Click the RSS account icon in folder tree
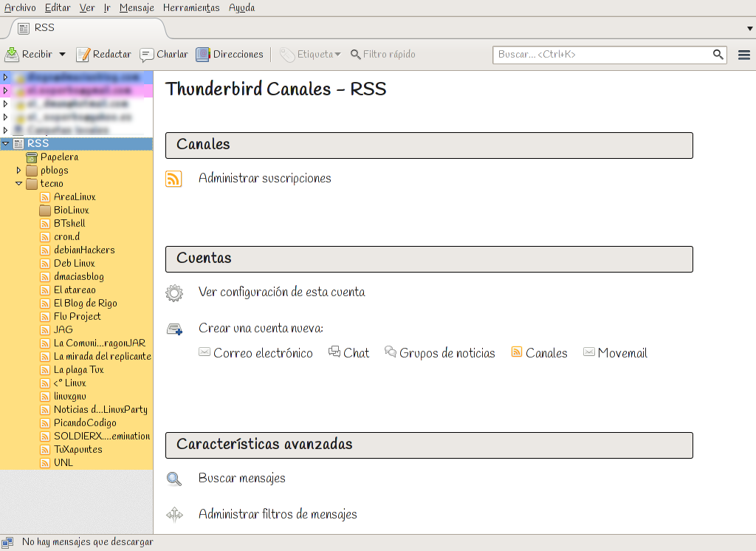Viewport: 756px width, 551px height. click(x=18, y=144)
